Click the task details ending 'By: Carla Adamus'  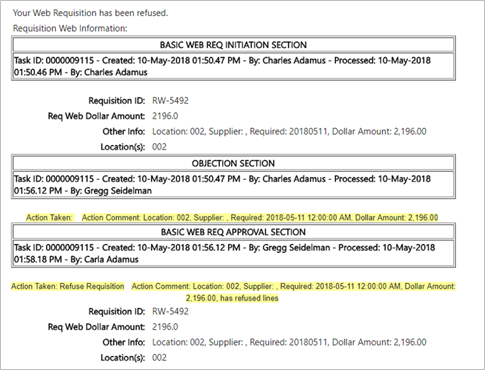[233, 253]
